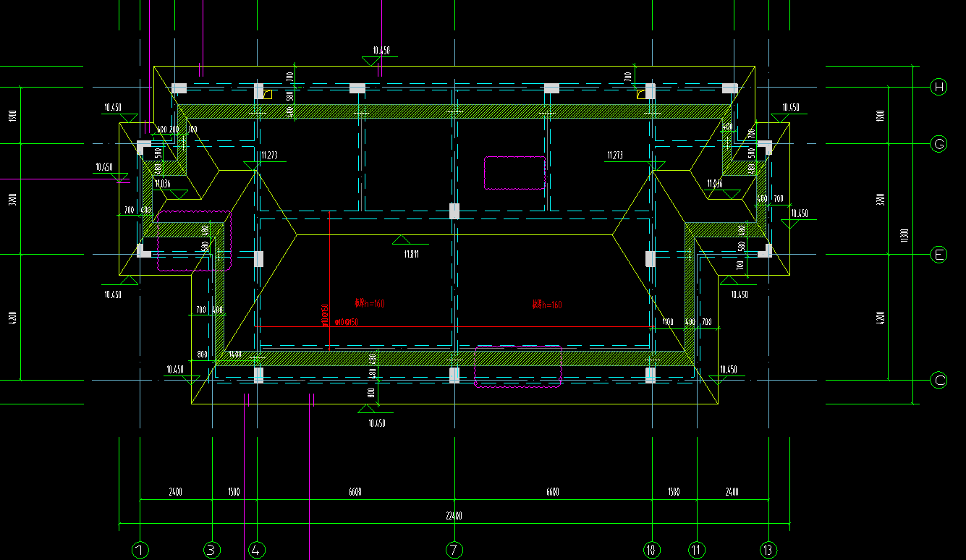Pick the grid bubble numbered 7
Viewport: 966px width, 560px height.
[454, 550]
